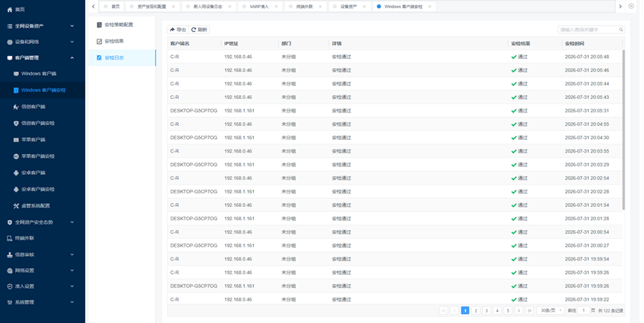Go to page 5 of results
644x323 pixels.
coord(508,310)
